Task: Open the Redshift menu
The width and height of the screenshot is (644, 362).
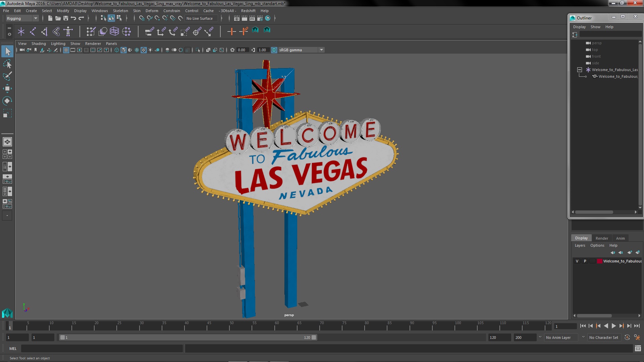Action: point(248,11)
